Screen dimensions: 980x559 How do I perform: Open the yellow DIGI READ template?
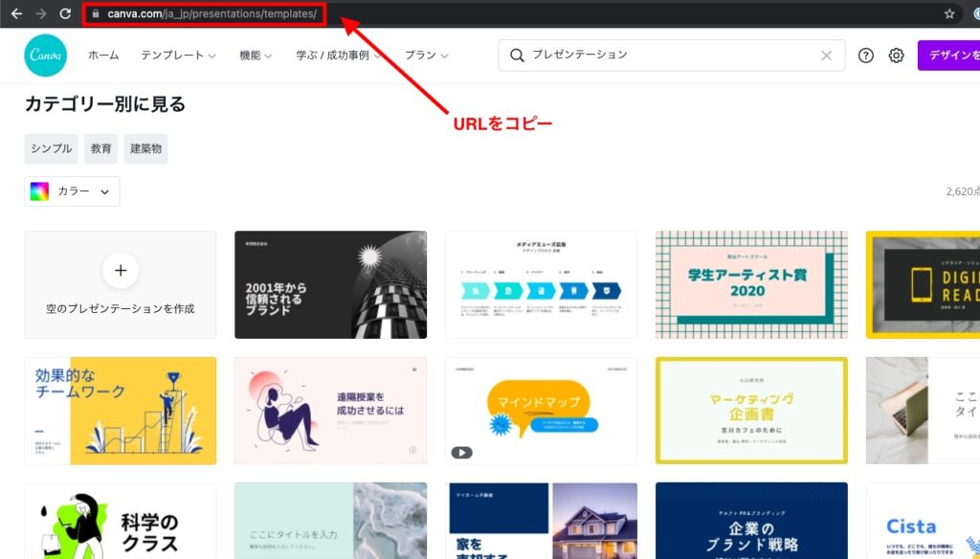click(923, 284)
